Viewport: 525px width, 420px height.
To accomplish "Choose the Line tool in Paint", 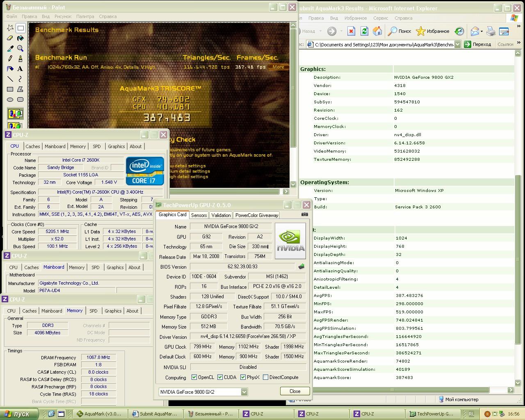I will tap(10, 79).
